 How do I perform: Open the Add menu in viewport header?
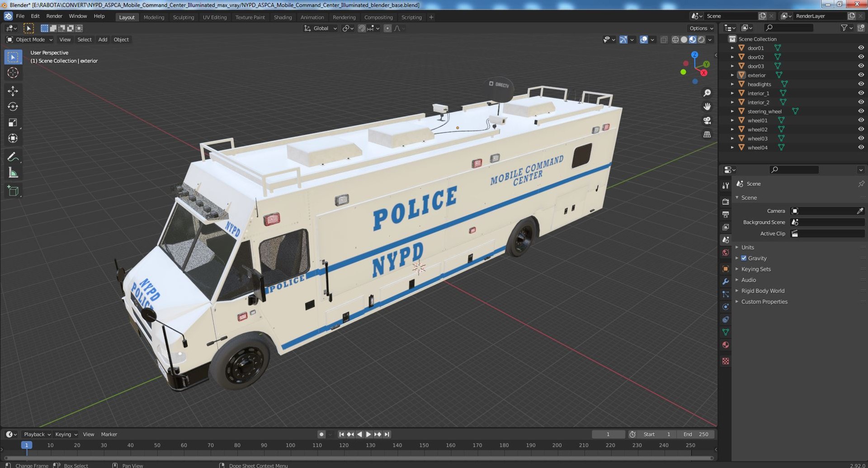(x=103, y=40)
